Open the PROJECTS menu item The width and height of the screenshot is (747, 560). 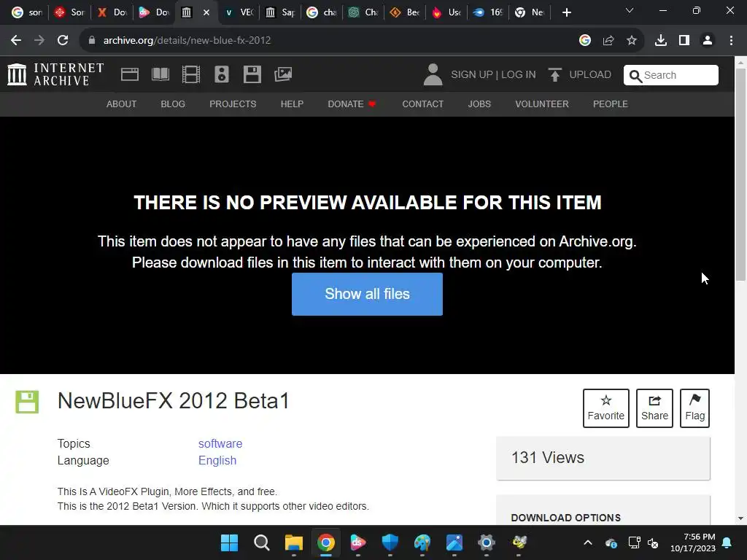[233, 104]
